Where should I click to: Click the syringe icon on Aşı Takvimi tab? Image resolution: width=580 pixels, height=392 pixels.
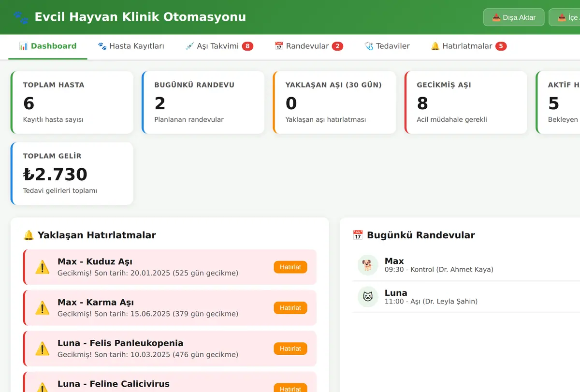click(189, 46)
